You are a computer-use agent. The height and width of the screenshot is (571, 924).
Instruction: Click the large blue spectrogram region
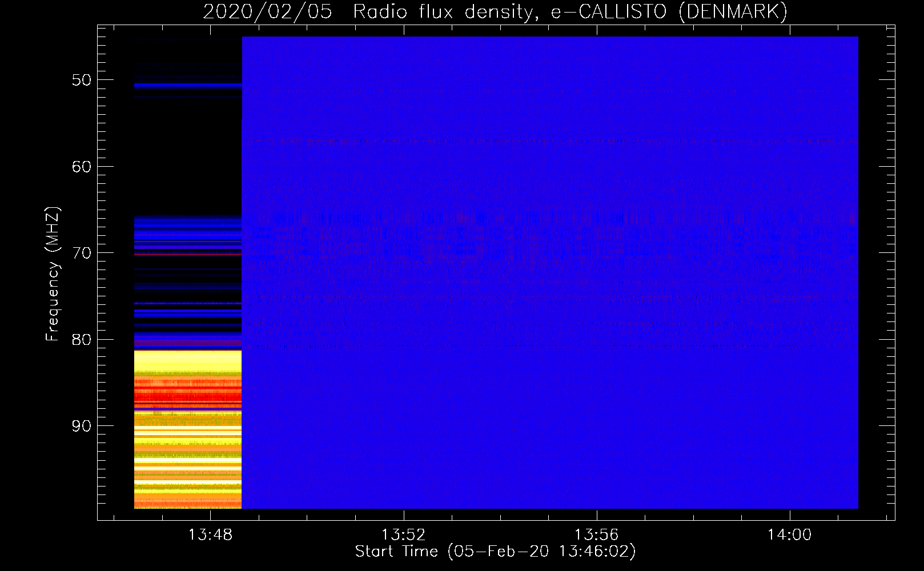coord(550,272)
